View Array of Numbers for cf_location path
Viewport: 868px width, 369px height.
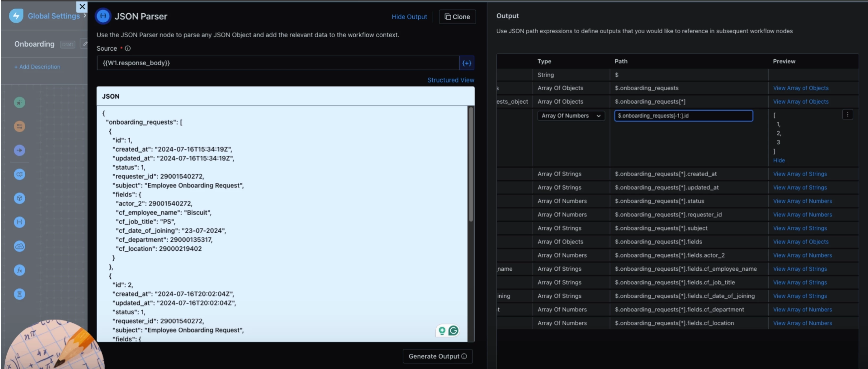pos(802,323)
